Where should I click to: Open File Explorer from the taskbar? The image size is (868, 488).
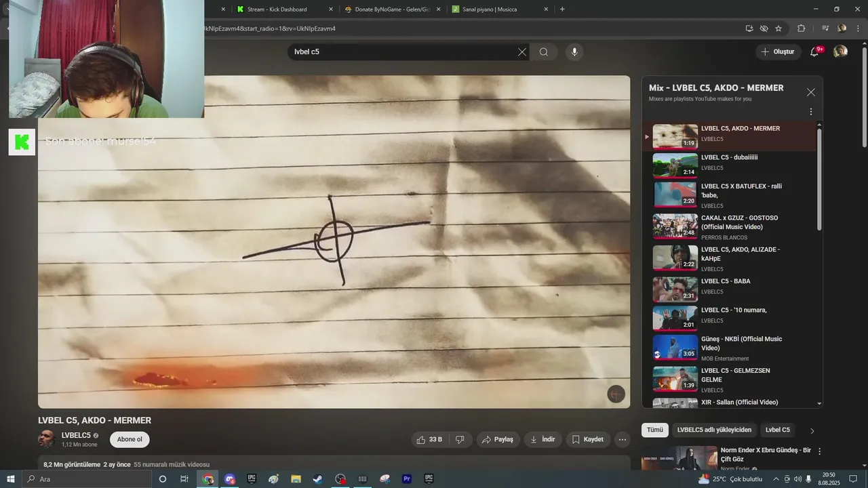296,479
